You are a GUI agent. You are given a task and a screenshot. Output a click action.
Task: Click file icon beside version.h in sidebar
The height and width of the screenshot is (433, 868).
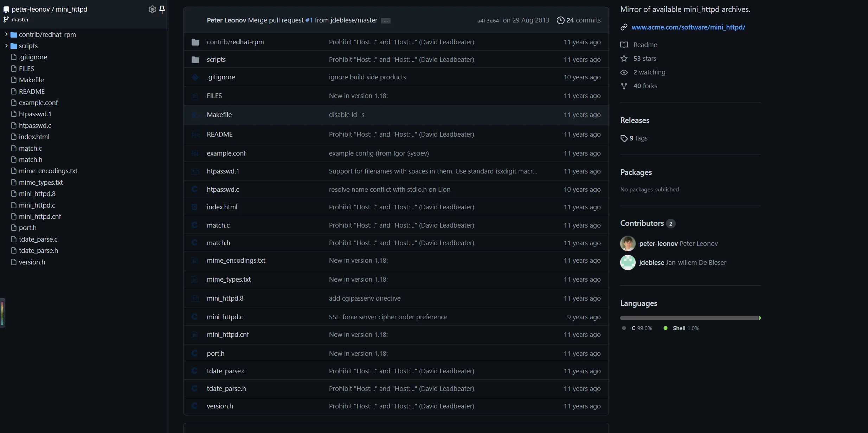[x=14, y=262]
